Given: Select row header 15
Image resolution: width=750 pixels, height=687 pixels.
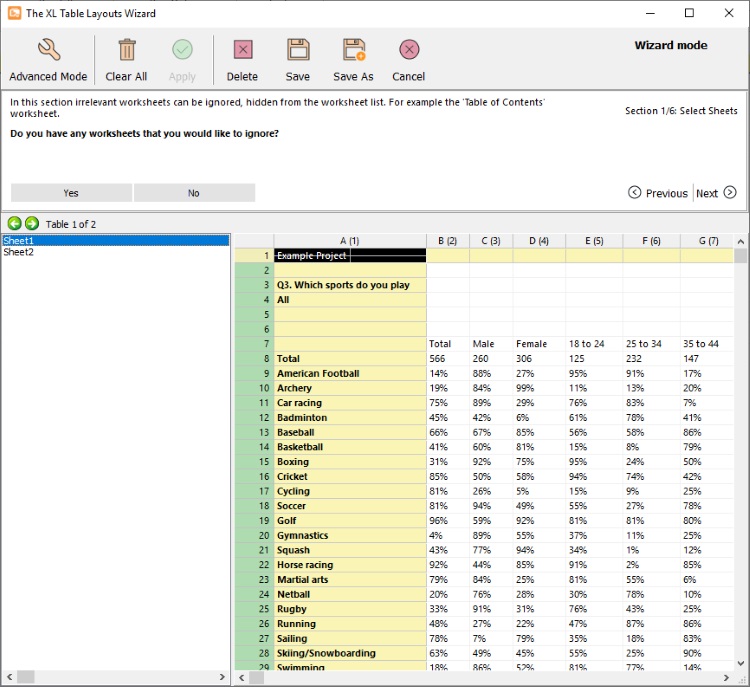Looking at the screenshot, I should [x=254, y=462].
